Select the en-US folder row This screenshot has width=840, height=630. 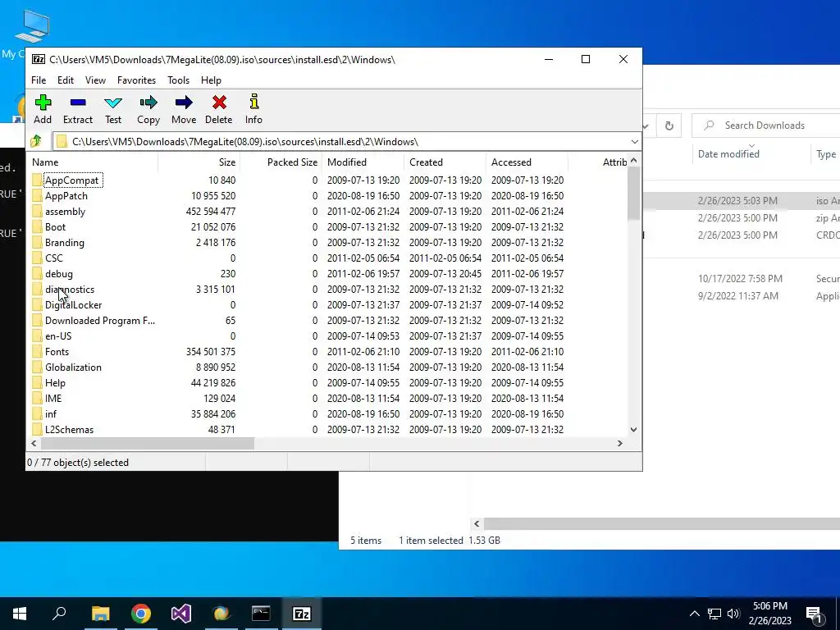tap(327, 336)
